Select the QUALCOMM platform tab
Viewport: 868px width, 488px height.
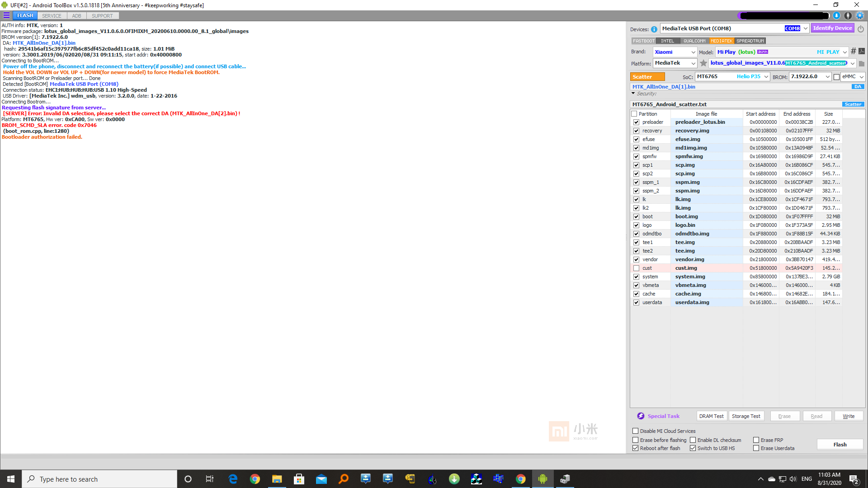coord(694,41)
